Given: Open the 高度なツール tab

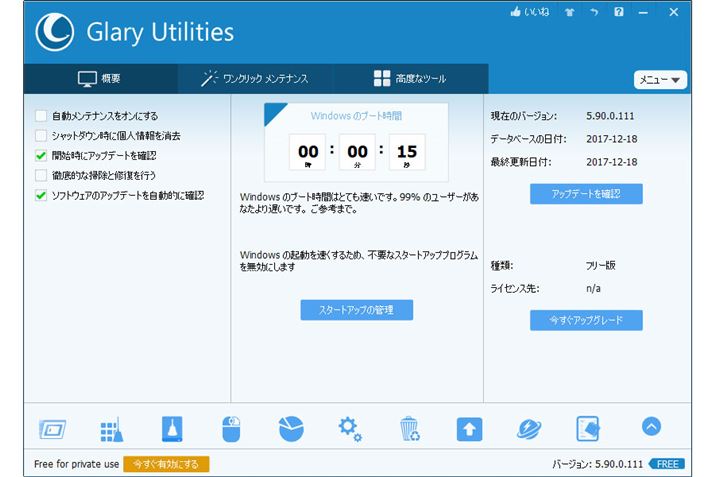Looking at the screenshot, I should (410, 79).
